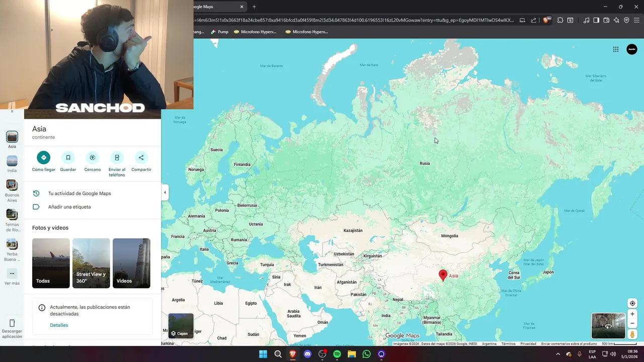Click the Street View pegman icon
The width and height of the screenshot is (644, 362).
[x=632, y=334]
